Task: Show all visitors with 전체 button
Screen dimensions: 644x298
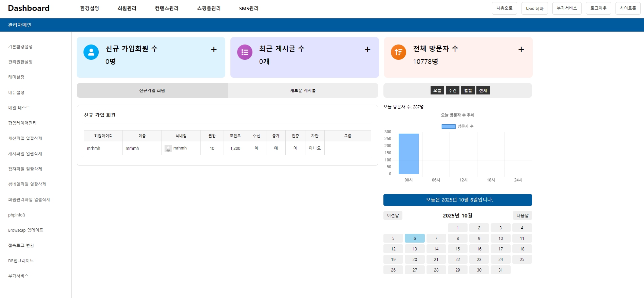Action: (483, 90)
